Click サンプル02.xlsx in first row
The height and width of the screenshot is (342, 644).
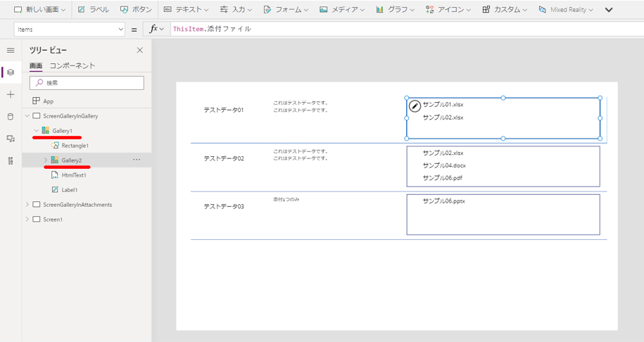click(443, 118)
